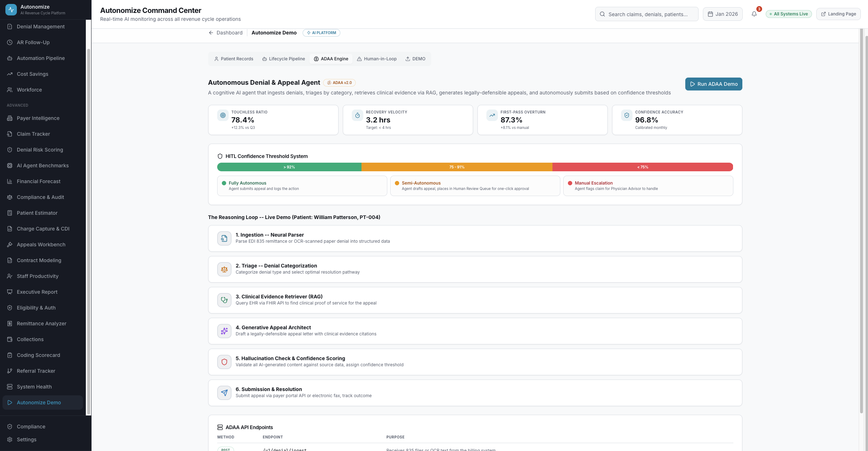The image size is (868, 451).
Task: Open the Jan 2026 date selector
Action: point(722,14)
